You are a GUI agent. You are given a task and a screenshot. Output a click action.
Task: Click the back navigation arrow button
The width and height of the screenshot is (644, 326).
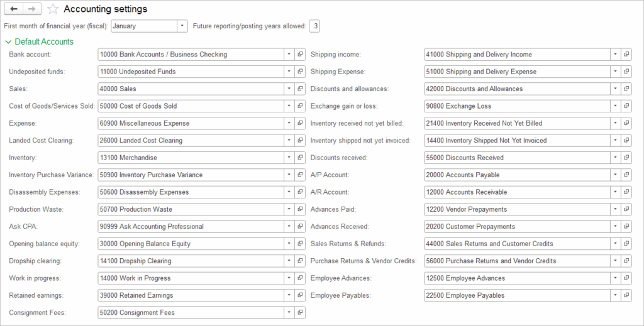pyautogui.click(x=14, y=9)
